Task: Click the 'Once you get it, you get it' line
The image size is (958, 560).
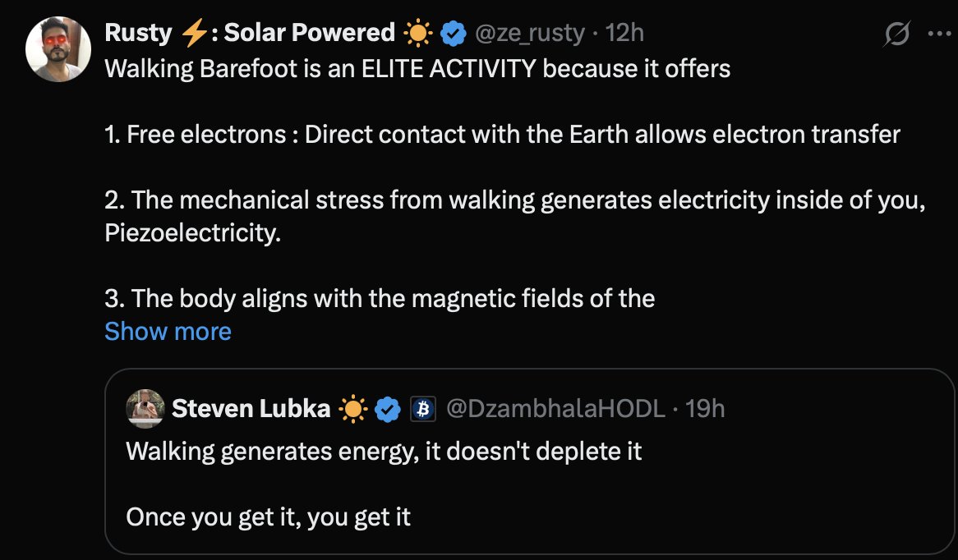Action: pyautogui.click(x=268, y=516)
